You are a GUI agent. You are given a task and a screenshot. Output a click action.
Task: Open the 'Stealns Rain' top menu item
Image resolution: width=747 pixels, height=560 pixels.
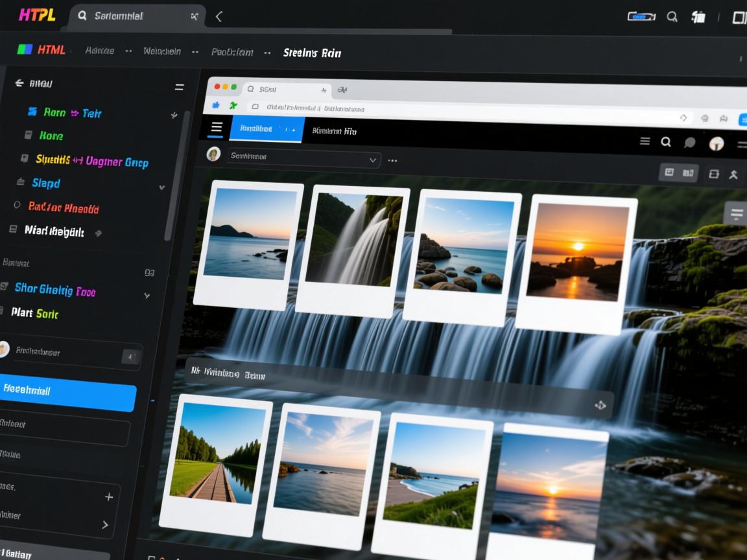pyautogui.click(x=312, y=52)
